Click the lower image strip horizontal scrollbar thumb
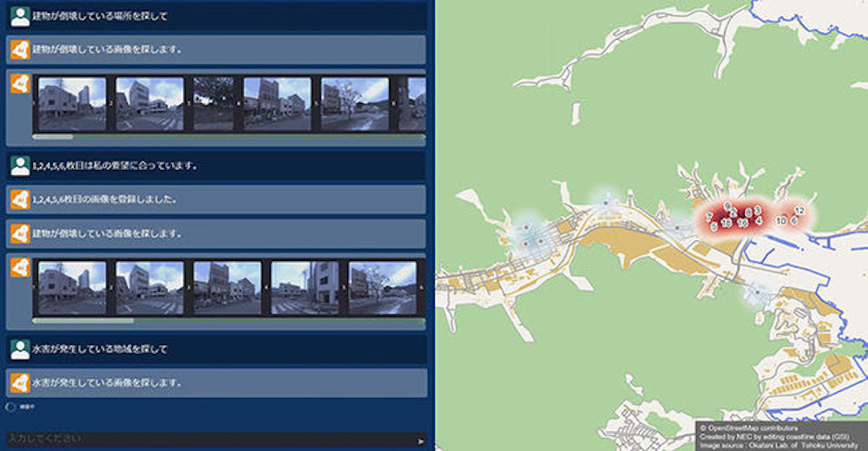 coord(83,320)
